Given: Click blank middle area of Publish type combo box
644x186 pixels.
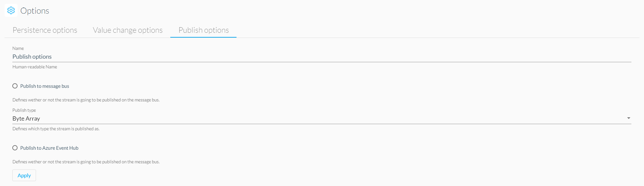Looking at the screenshot, I should click(322, 119).
